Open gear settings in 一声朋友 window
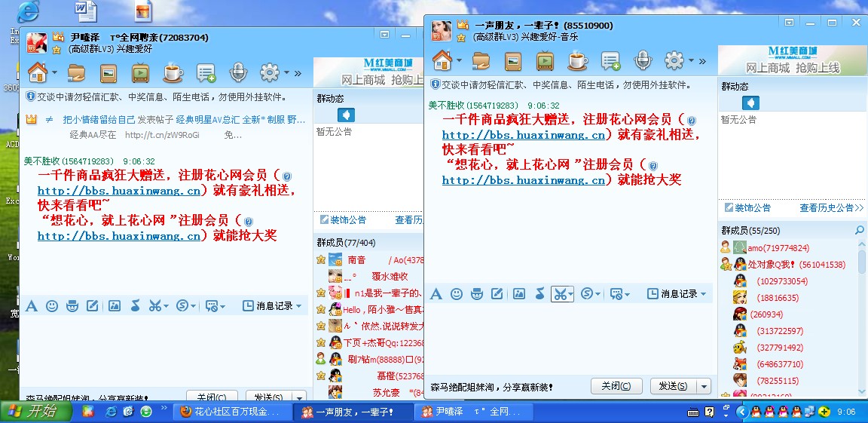Viewport: 868px width, 423px height. 674,60
